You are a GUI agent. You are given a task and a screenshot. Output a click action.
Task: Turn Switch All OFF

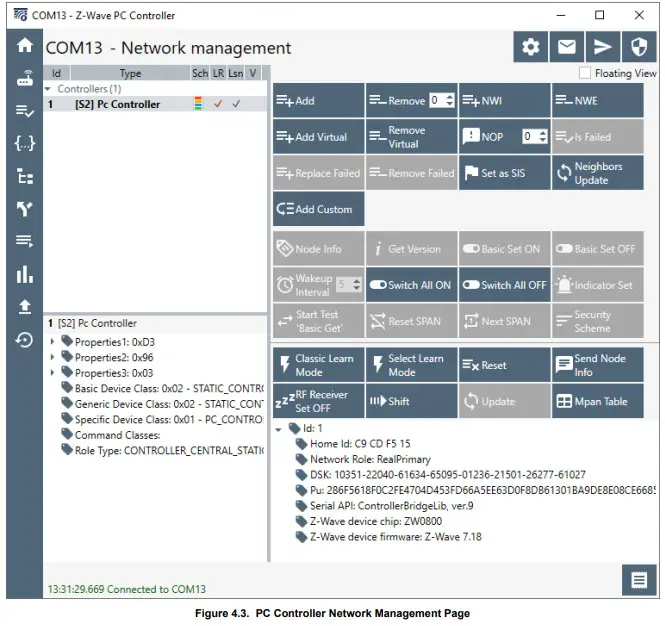[505, 285]
